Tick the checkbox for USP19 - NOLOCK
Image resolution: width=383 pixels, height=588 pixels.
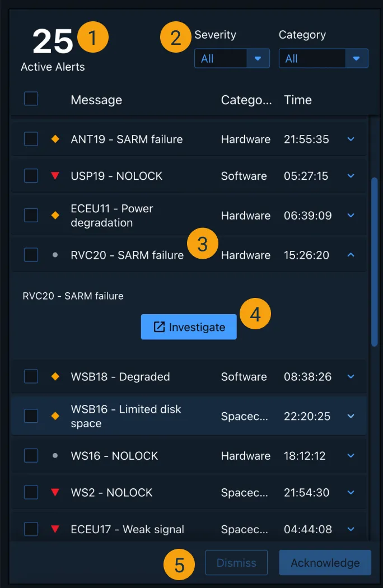tap(31, 175)
